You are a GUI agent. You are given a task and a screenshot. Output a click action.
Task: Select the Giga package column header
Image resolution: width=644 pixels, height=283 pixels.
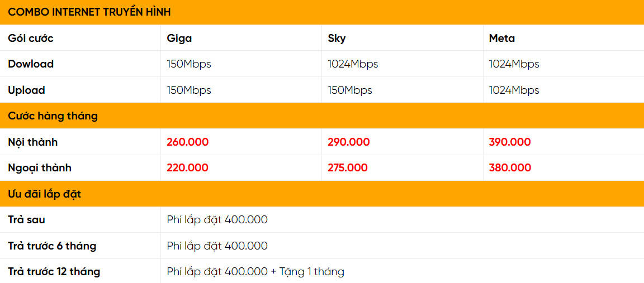[x=179, y=38]
